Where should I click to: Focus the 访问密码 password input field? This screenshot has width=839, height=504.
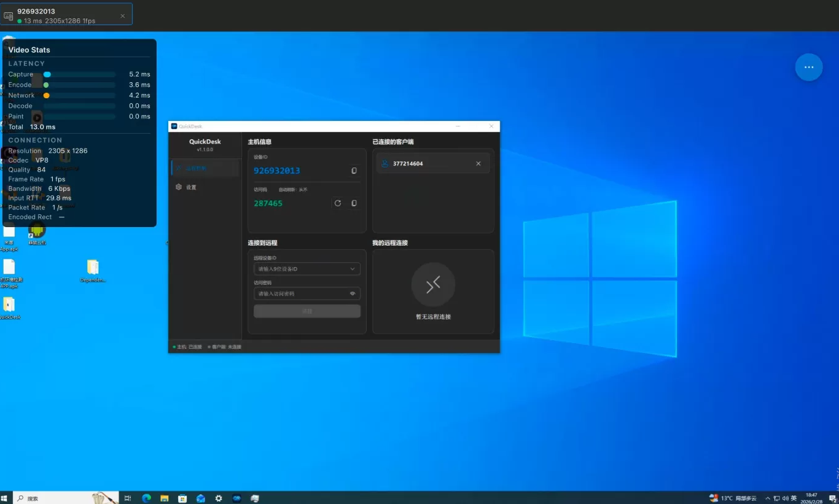[307, 293]
